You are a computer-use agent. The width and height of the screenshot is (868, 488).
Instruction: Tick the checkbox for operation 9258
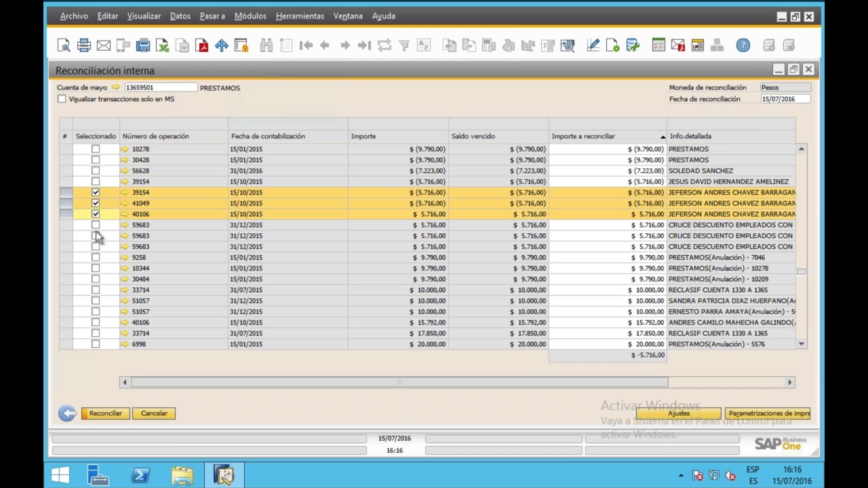(96, 258)
